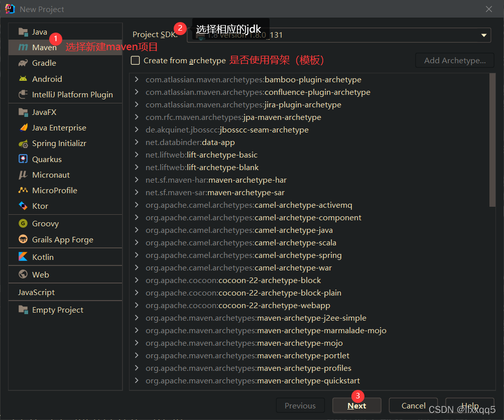Click the Ktor icon

click(x=23, y=206)
